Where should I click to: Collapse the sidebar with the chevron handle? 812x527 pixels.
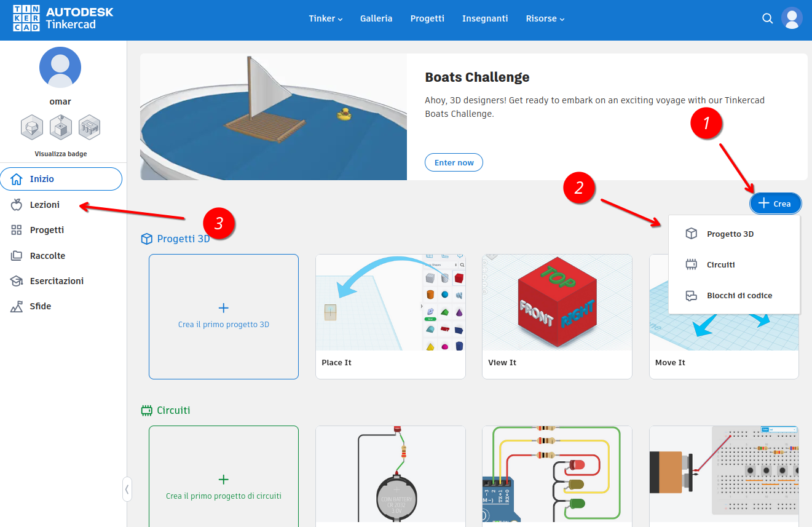point(127,489)
